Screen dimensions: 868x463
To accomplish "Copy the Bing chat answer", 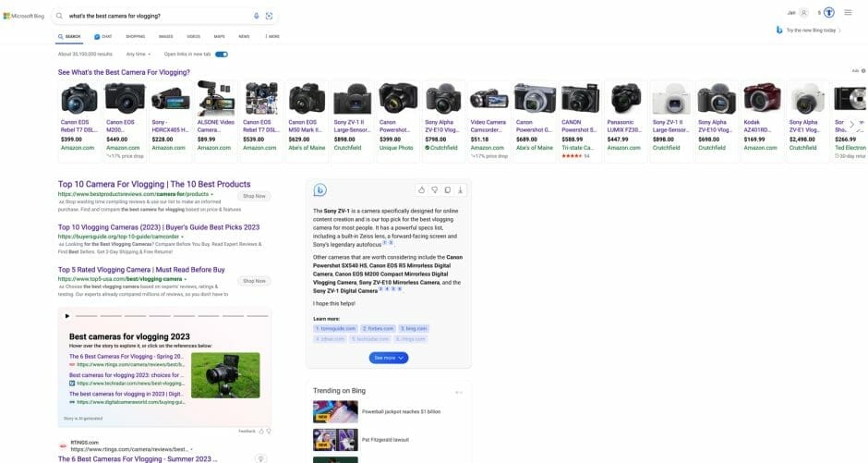I will [x=447, y=189].
